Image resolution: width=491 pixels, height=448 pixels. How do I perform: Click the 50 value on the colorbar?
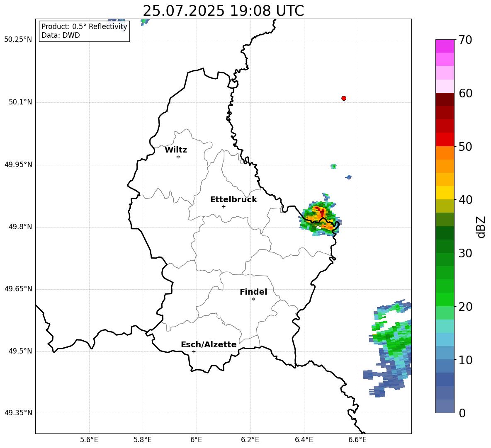coord(465,147)
